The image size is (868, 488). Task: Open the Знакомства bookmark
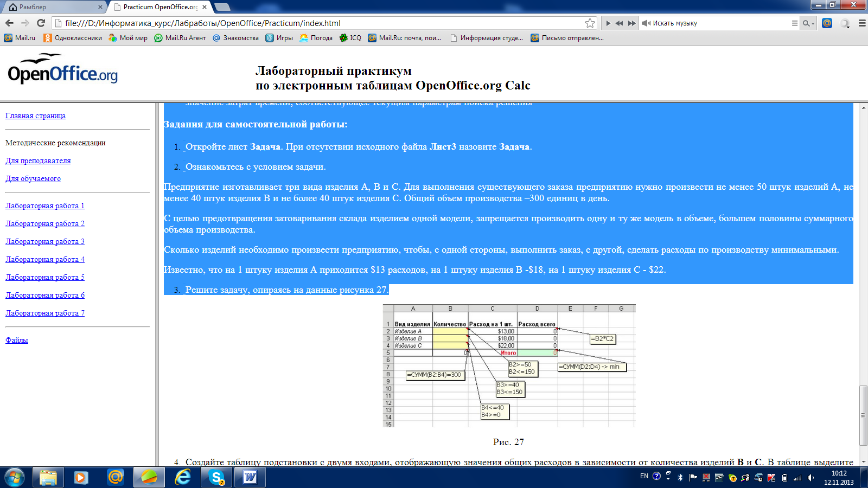[235, 38]
